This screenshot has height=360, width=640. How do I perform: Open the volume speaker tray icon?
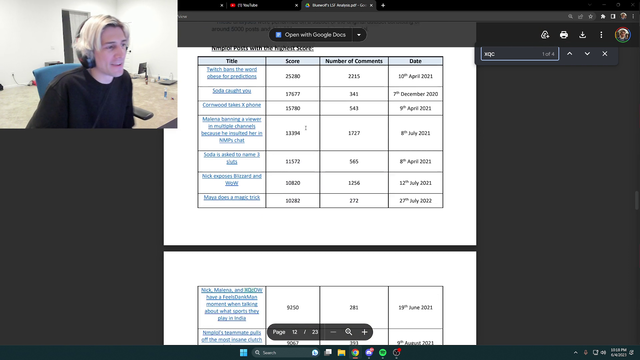pyautogui.click(x=603, y=353)
